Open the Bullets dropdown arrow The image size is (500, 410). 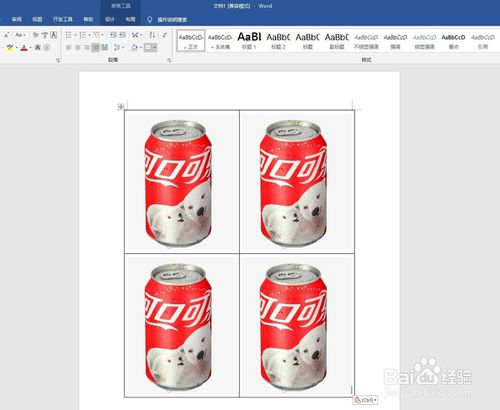point(75,35)
